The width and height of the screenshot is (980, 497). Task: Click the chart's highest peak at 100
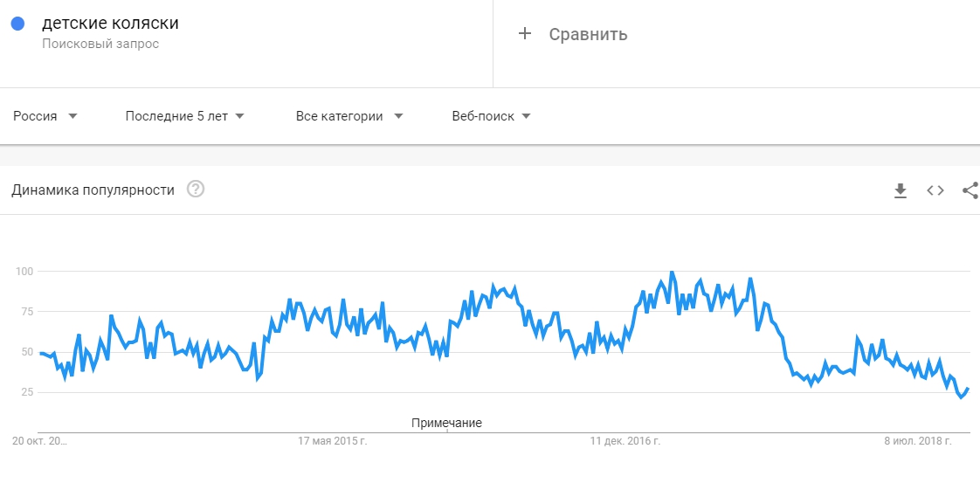coord(672,273)
